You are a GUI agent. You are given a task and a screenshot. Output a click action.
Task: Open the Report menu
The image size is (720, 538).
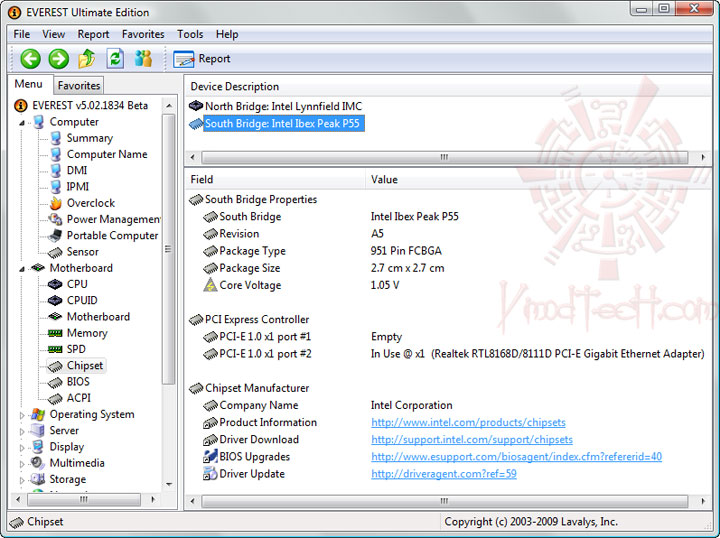click(x=93, y=34)
